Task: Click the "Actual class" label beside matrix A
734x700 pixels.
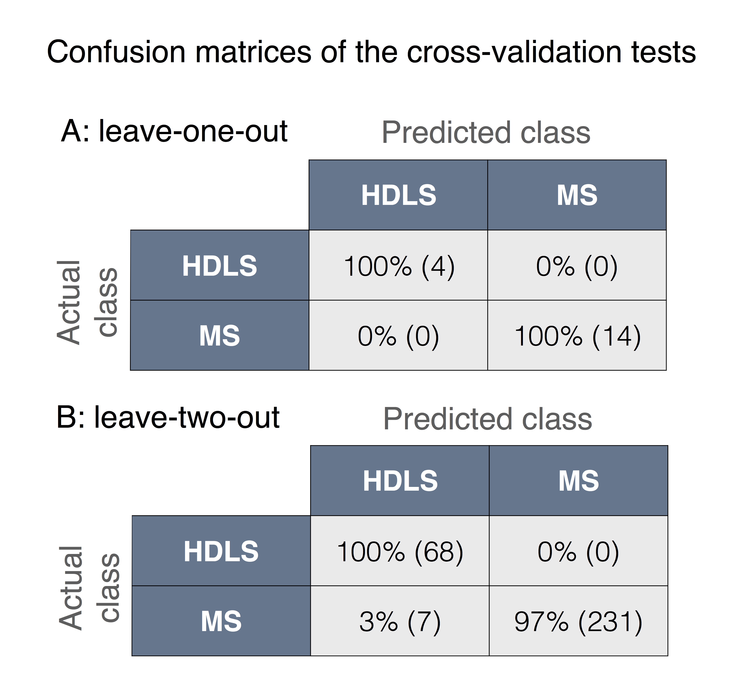Action: (88, 302)
